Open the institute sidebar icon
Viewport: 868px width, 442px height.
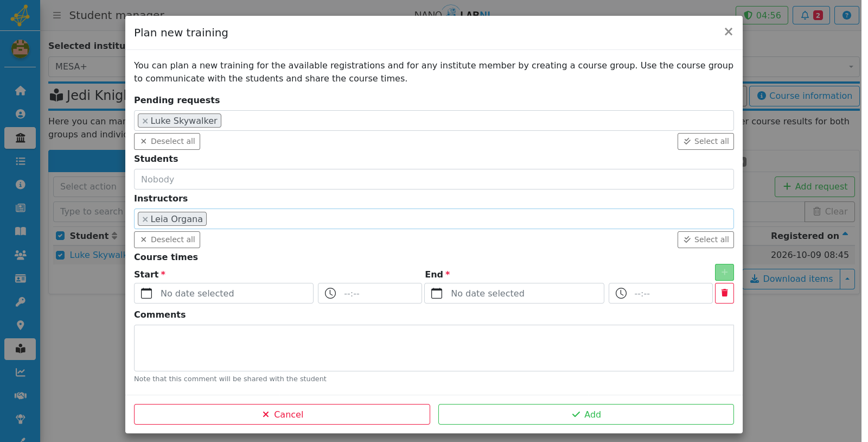[20, 138]
